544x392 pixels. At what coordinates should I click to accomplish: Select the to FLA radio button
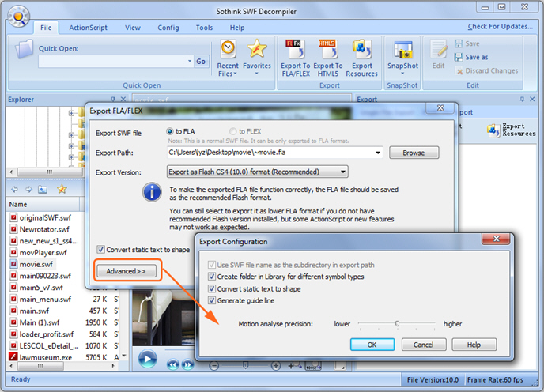click(x=170, y=131)
